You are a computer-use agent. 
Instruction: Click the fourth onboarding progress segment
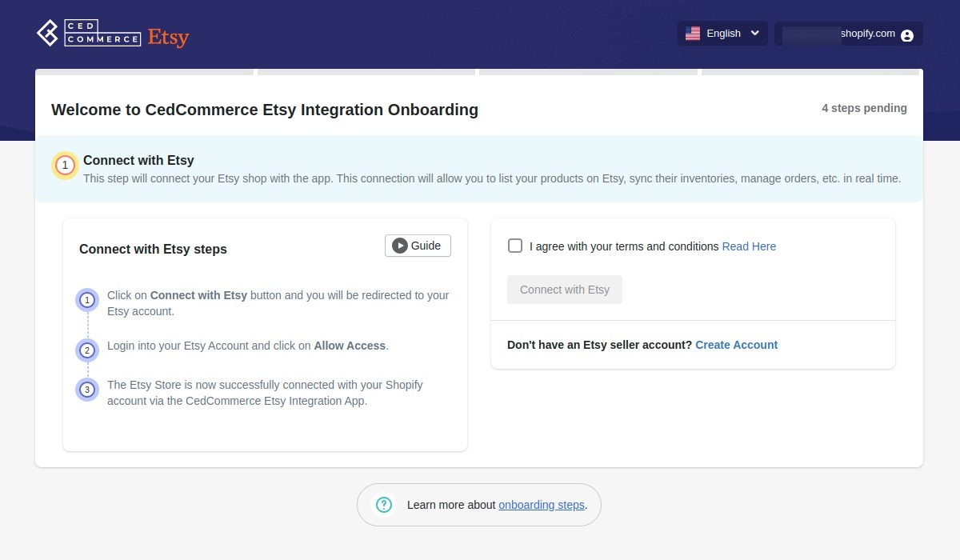point(811,72)
